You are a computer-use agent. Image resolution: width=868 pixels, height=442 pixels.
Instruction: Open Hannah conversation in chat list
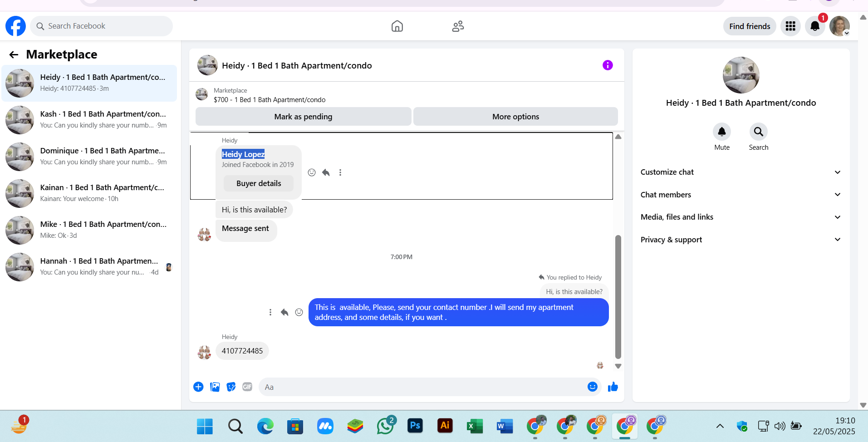pos(89,267)
